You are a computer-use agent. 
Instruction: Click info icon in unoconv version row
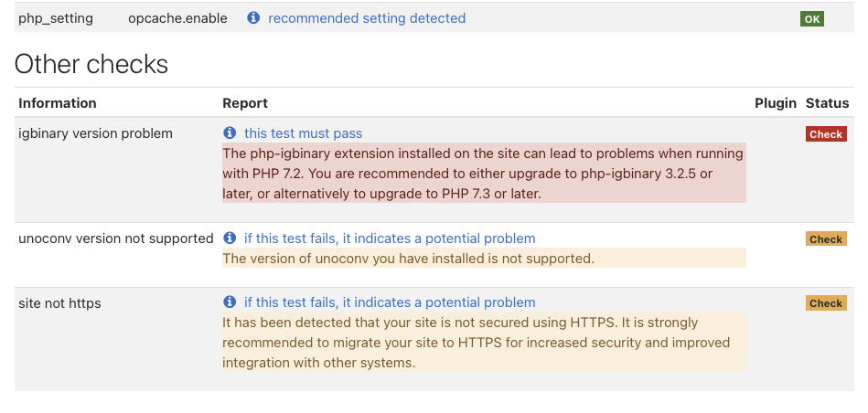coord(230,238)
